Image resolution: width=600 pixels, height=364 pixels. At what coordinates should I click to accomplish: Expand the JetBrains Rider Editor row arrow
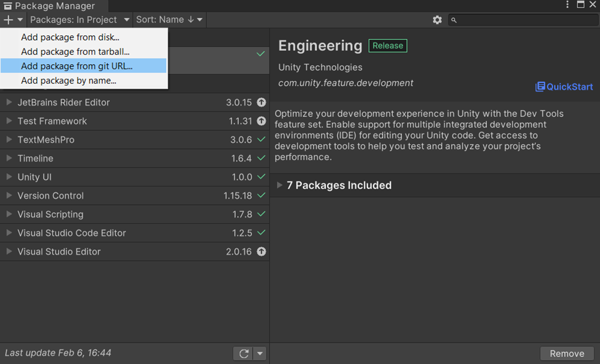point(9,102)
